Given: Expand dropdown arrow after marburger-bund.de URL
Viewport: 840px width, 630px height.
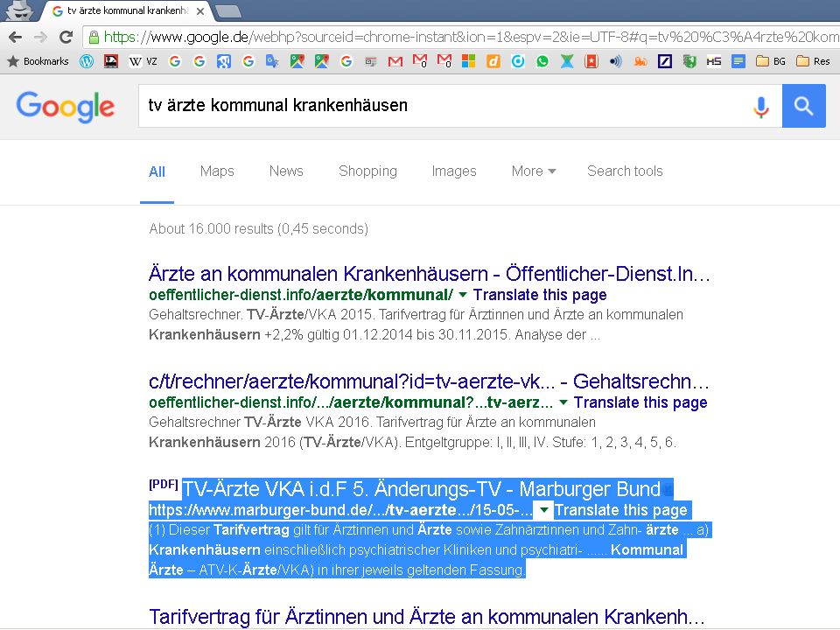Looking at the screenshot, I should click(x=543, y=510).
